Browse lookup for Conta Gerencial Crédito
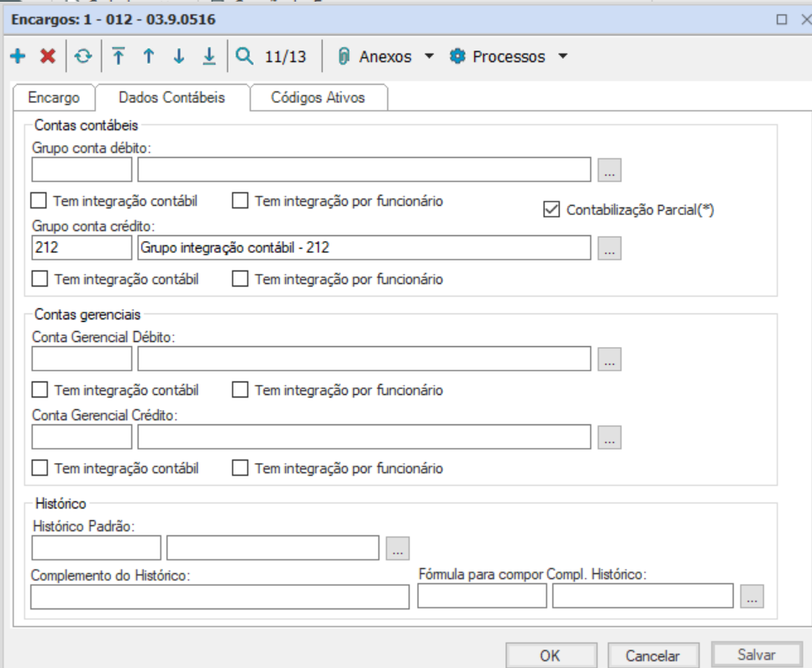 (x=609, y=438)
